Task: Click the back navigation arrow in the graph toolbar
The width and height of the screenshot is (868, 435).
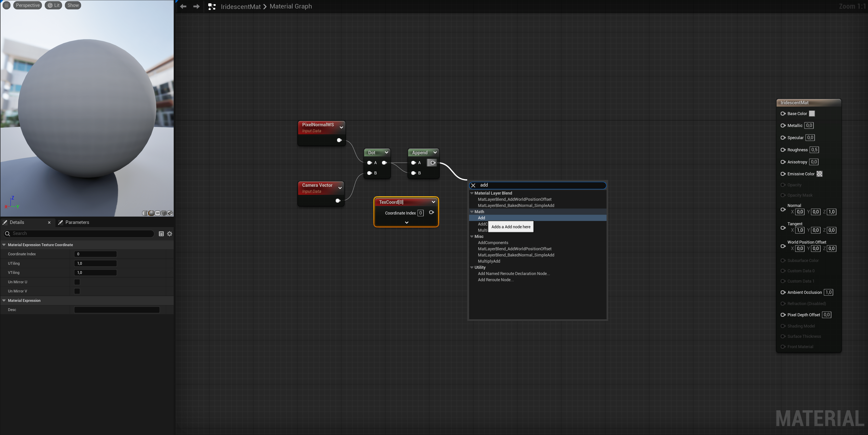Action: (183, 6)
